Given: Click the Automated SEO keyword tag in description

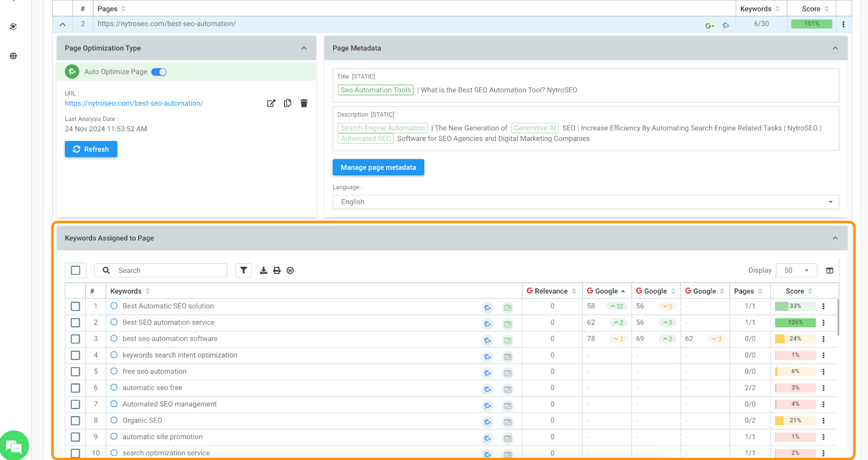Looking at the screenshot, I should (366, 139).
